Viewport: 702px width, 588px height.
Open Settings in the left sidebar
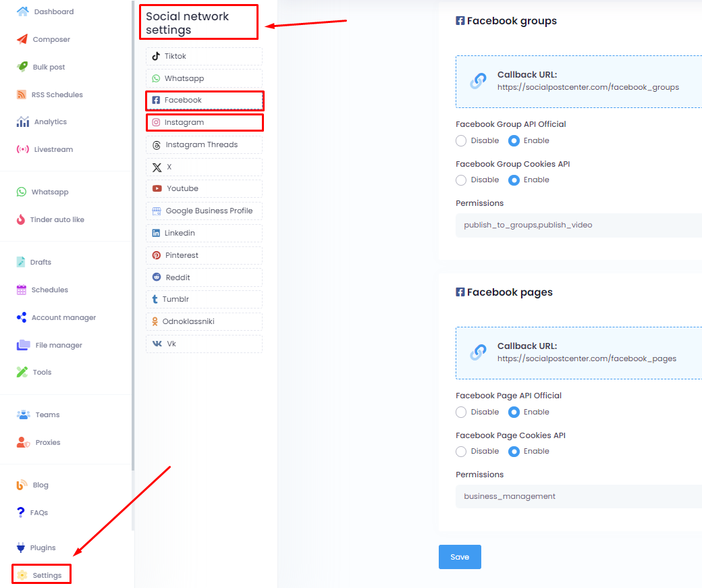(42, 575)
